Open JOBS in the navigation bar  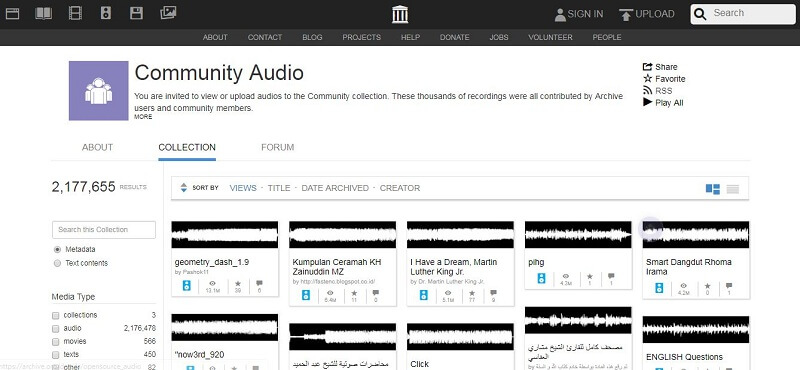(x=499, y=37)
